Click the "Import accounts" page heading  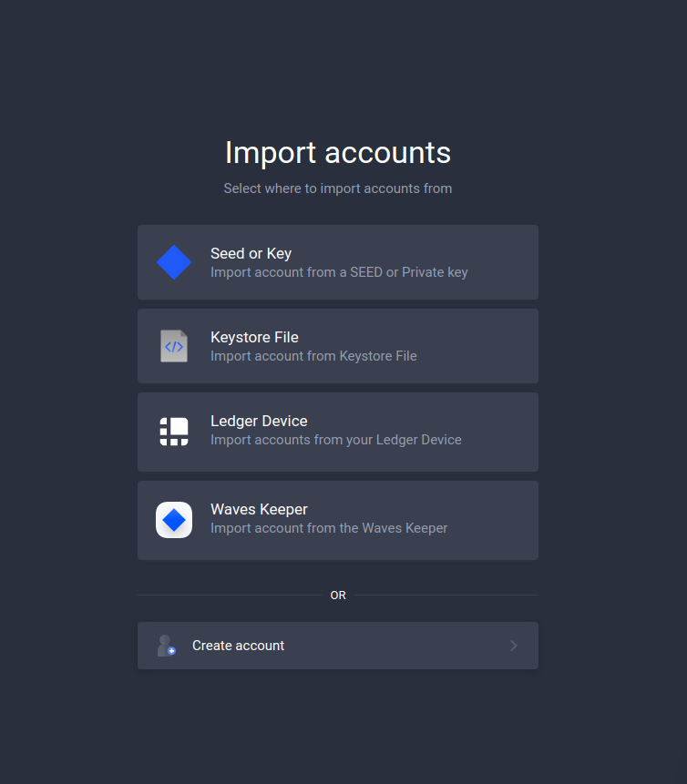[338, 152]
